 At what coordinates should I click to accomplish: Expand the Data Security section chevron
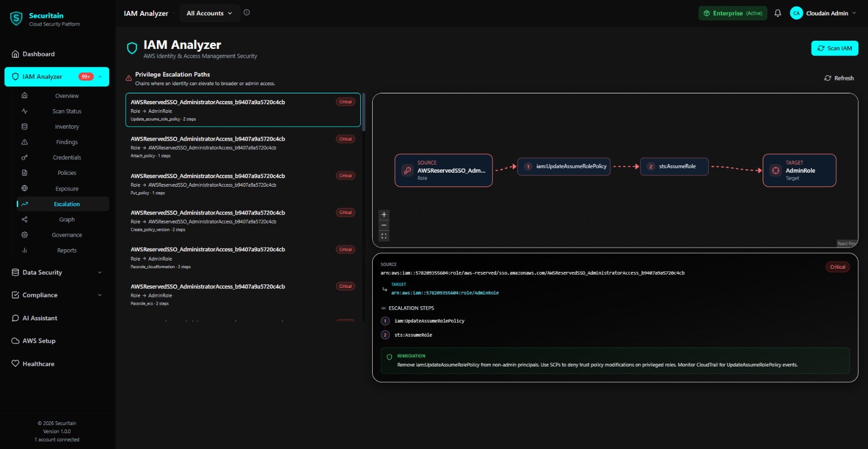100,273
